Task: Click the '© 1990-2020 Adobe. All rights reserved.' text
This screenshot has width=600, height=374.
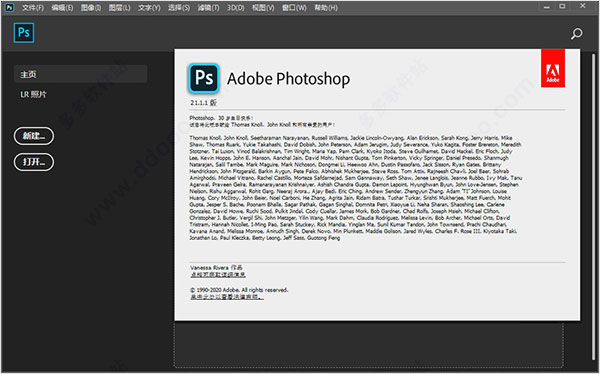Action: [x=239, y=290]
